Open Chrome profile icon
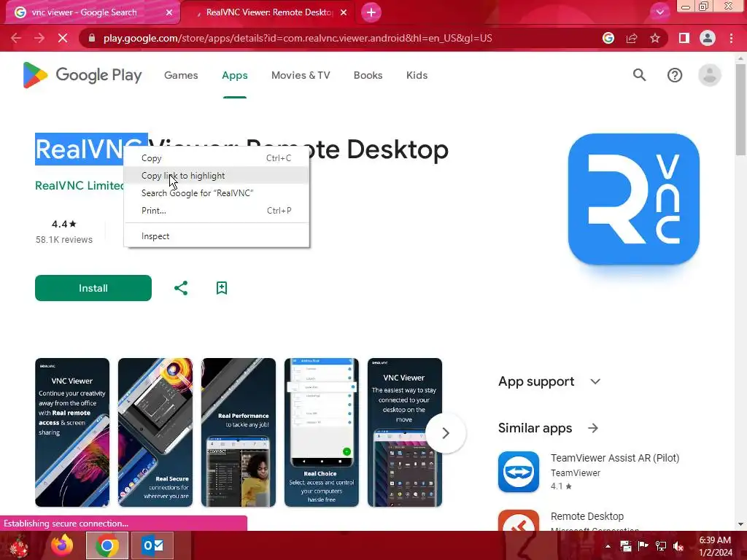Viewport: 747px width, 560px height. tap(708, 38)
